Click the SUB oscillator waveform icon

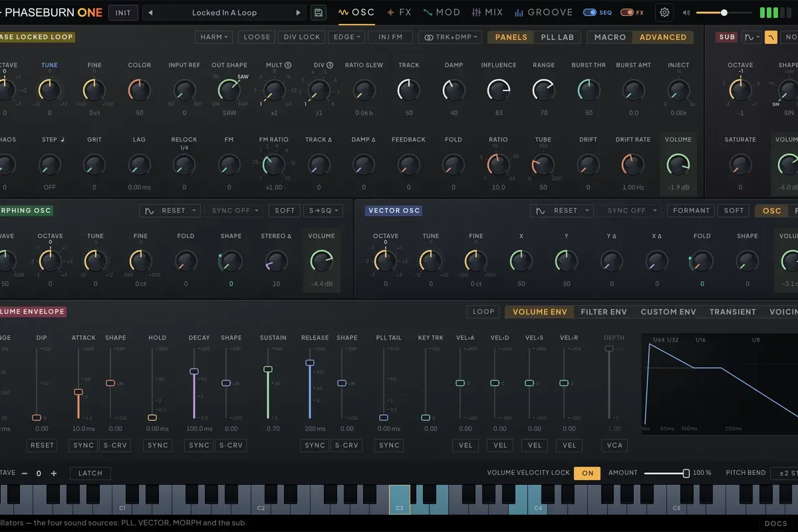coord(752,37)
